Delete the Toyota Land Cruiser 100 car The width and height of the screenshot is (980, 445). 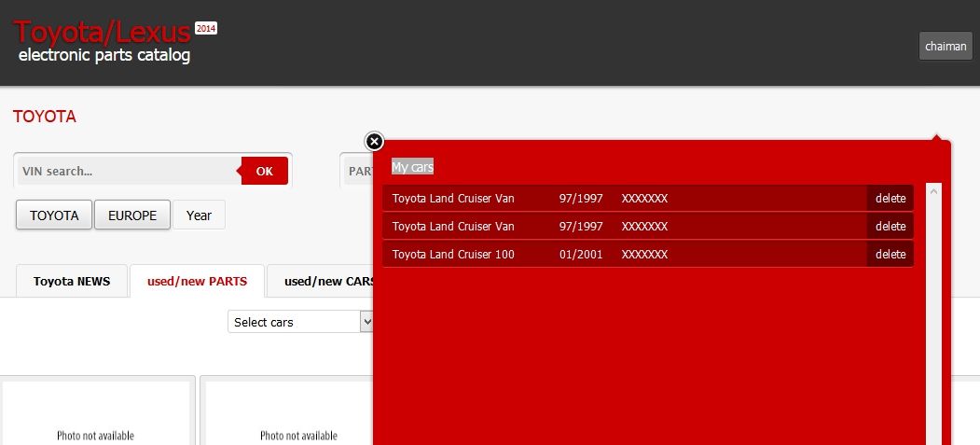click(x=890, y=254)
